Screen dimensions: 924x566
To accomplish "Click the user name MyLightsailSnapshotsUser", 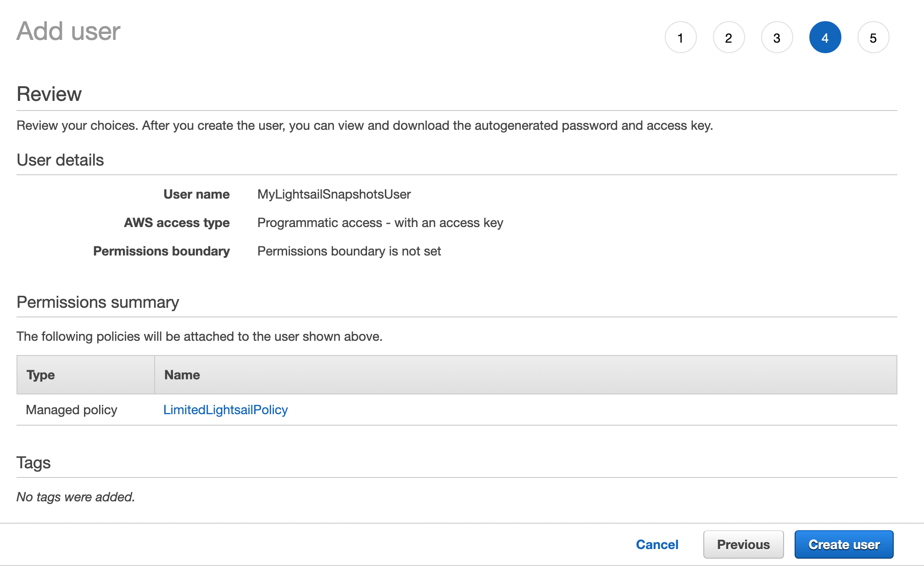I will coord(334,194).
